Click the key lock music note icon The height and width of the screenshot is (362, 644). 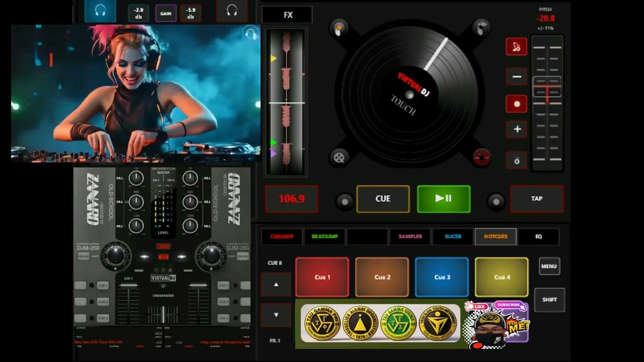coord(516,47)
